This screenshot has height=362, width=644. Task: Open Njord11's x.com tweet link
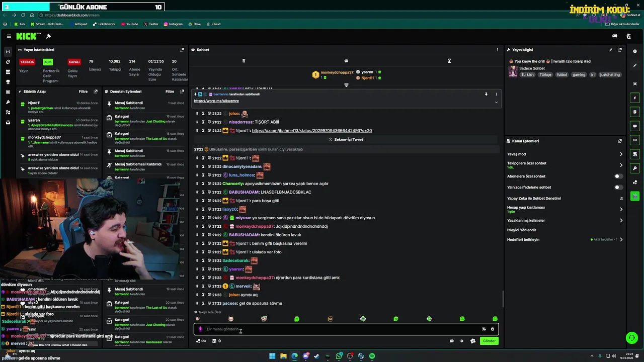pyautogui.click(x=312, y=131)
